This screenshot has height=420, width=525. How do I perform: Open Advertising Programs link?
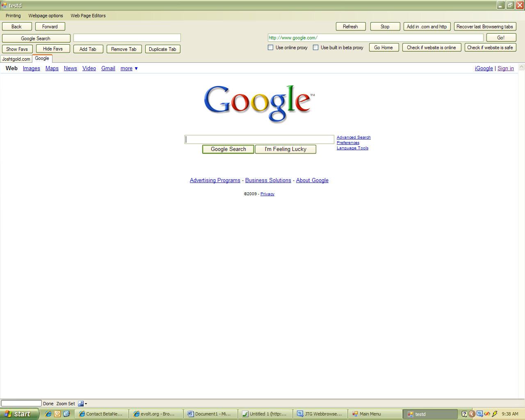215,180
